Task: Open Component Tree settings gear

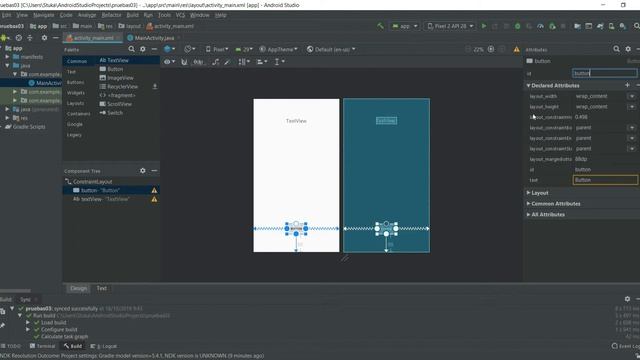Action: point(143,171)
